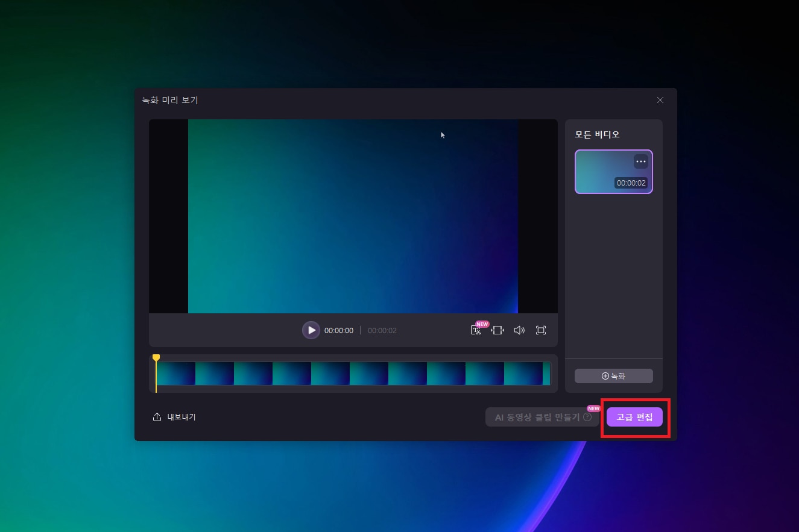The image size is (799, 532).
Task: Mute the preview volume speaker icon
Action: click(519, 330)
